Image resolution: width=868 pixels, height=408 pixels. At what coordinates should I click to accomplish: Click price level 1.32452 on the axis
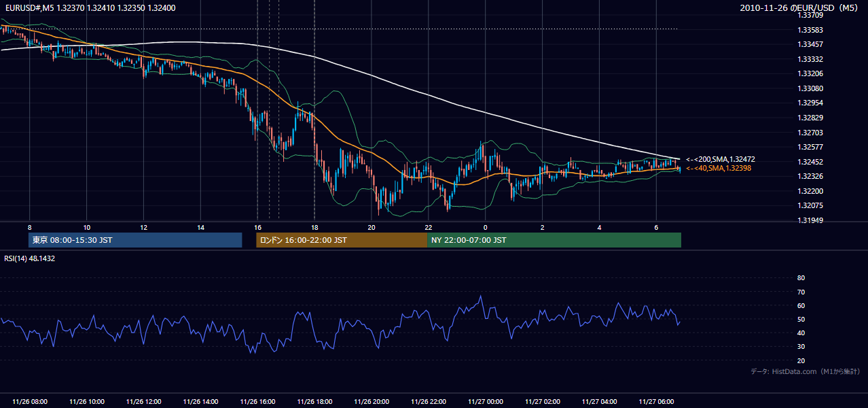pyautogui.click(x=810, y=162)
